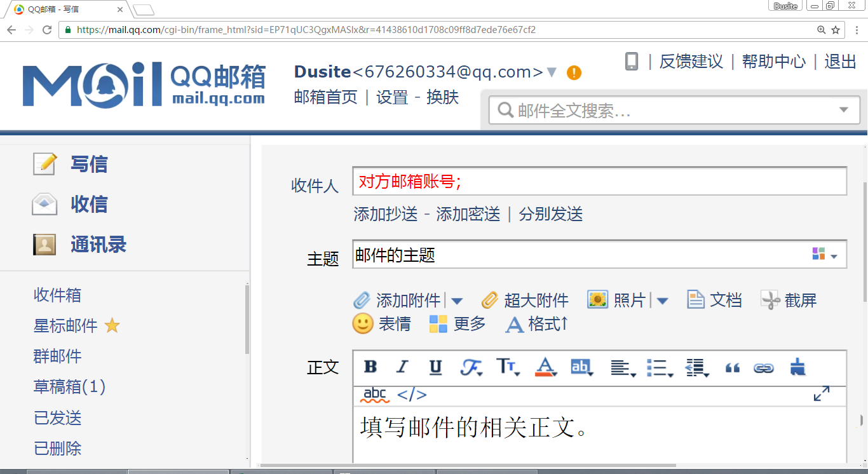Apply underline formatting
868x474 pixels.
pyautogui.click(x=435, y=367)
